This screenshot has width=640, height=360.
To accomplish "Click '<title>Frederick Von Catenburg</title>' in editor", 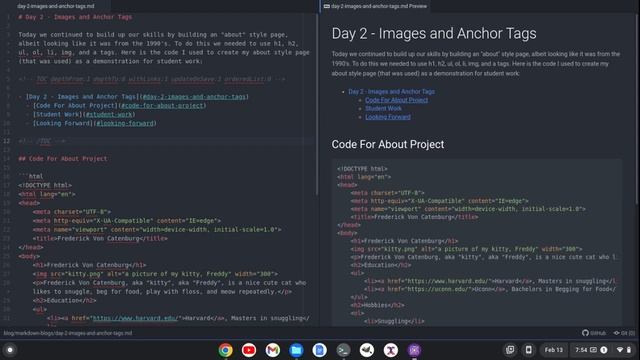I will click(x=100, y=238).
